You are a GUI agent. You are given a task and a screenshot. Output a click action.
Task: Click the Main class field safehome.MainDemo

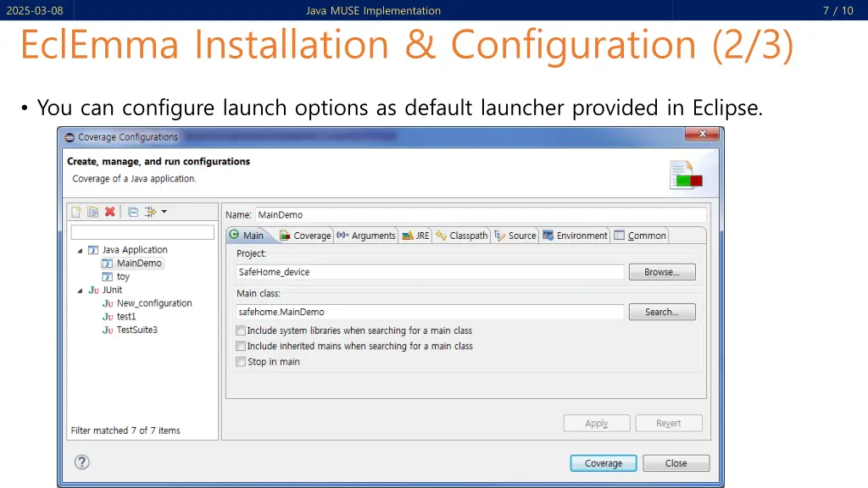pos(430,312)
